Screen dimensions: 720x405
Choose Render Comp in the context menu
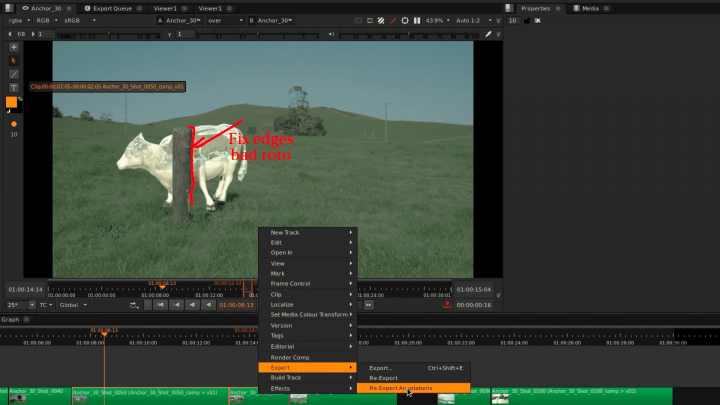(290, 357)
